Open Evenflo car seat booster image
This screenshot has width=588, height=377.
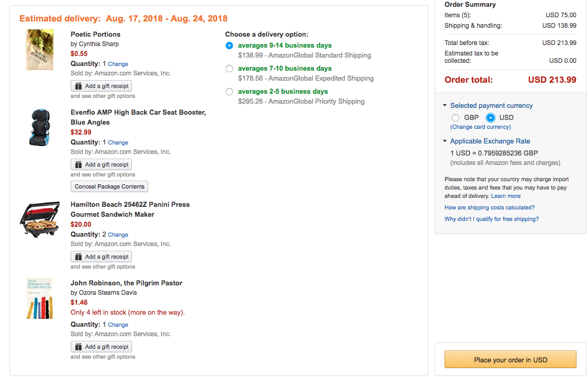[x=40, y=127]
